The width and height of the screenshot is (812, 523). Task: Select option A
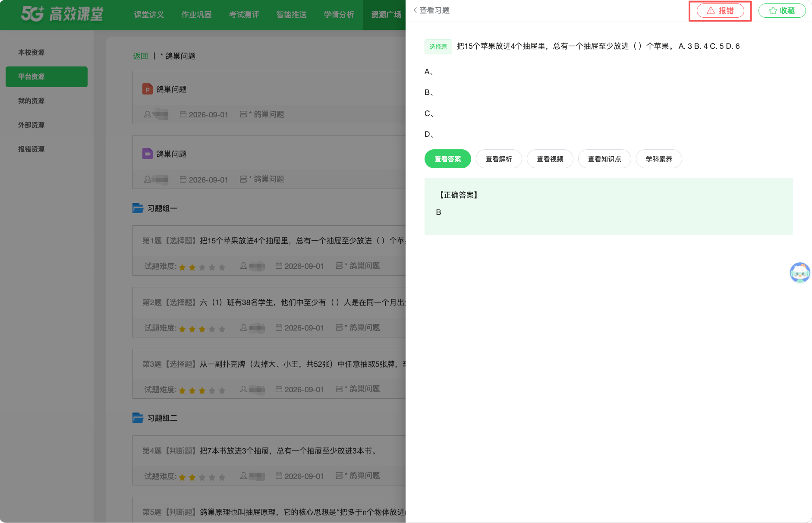coord(429,72)
